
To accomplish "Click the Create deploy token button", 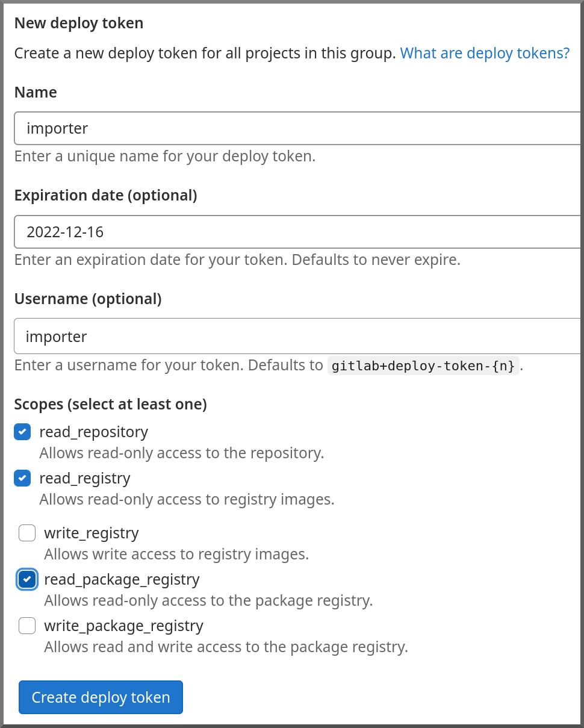I will [101, 697].
